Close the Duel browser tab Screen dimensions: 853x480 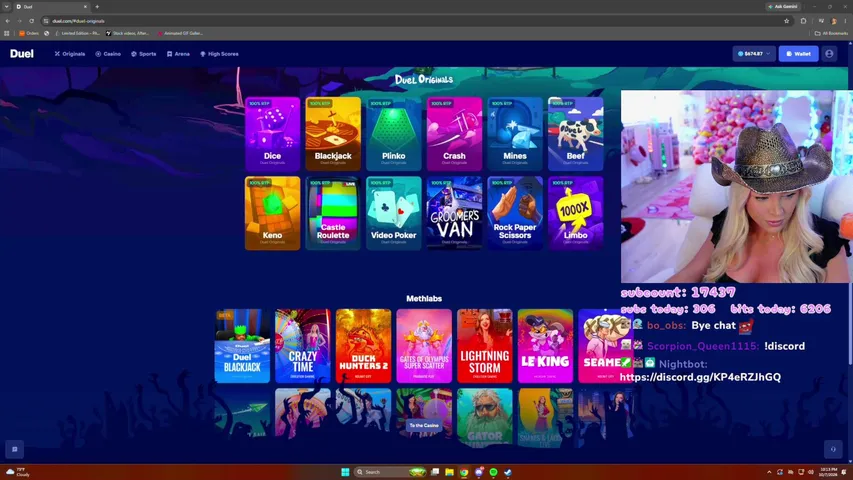tap(85, 7)
